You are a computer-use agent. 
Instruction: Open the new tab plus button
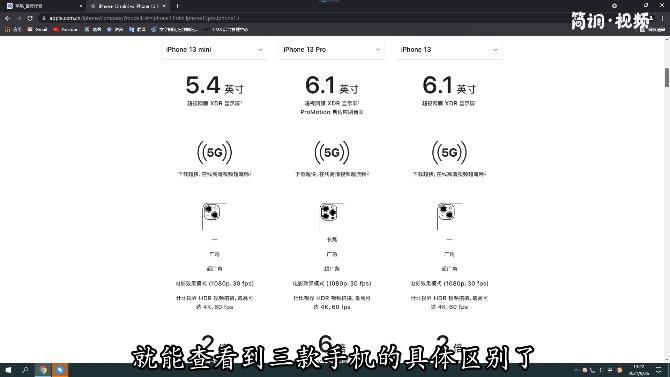177,6
